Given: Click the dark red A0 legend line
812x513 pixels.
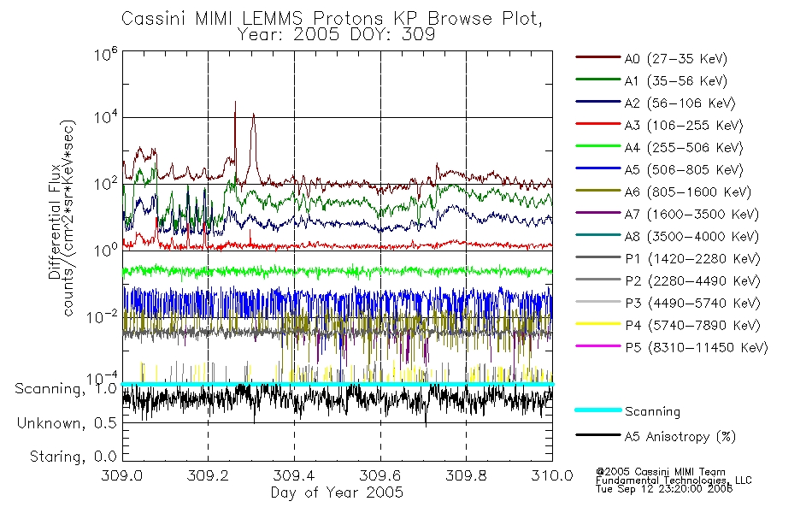Looking at the screenshot, I should point(598,57).
